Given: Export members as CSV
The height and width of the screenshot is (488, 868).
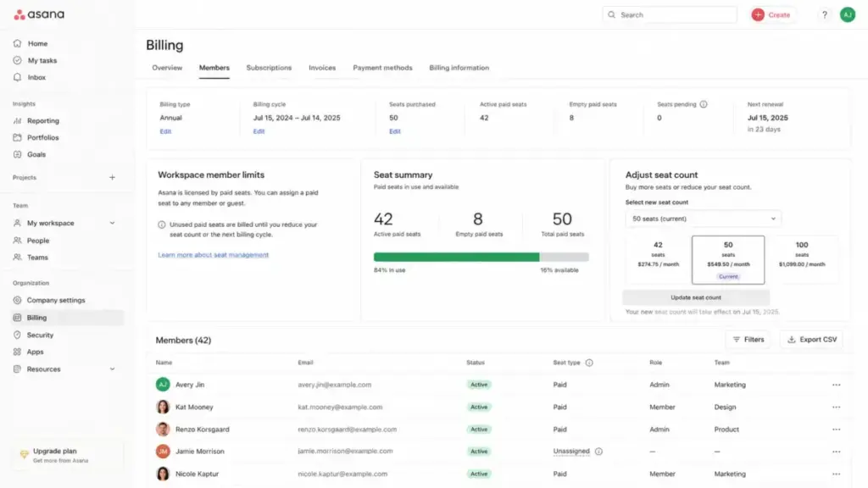Looking at the screenshot, I should [811, 340].
